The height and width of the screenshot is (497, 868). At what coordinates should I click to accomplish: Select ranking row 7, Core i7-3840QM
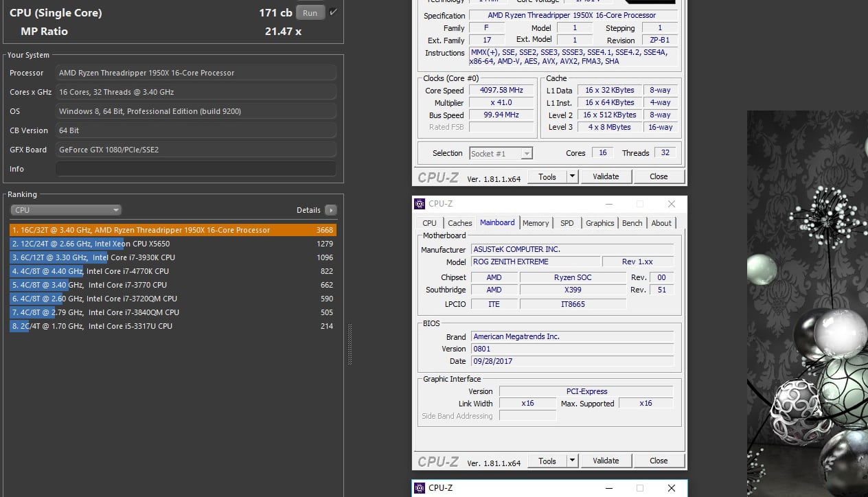[x=173, y=312]
